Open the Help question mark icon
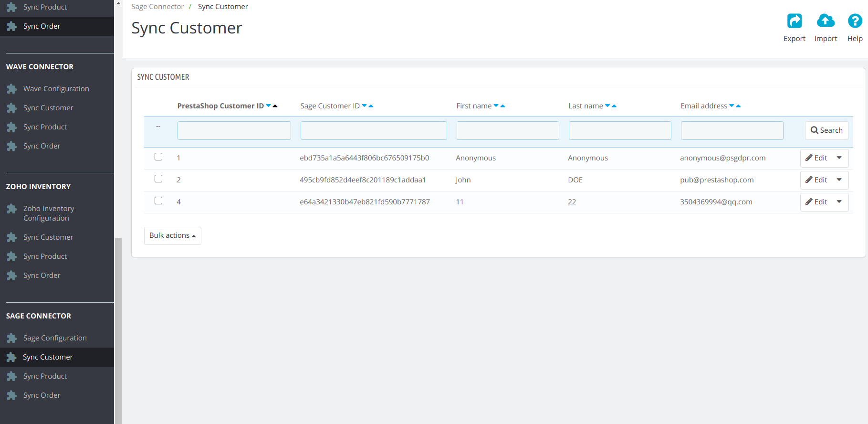868x424 pixels. 855,21
